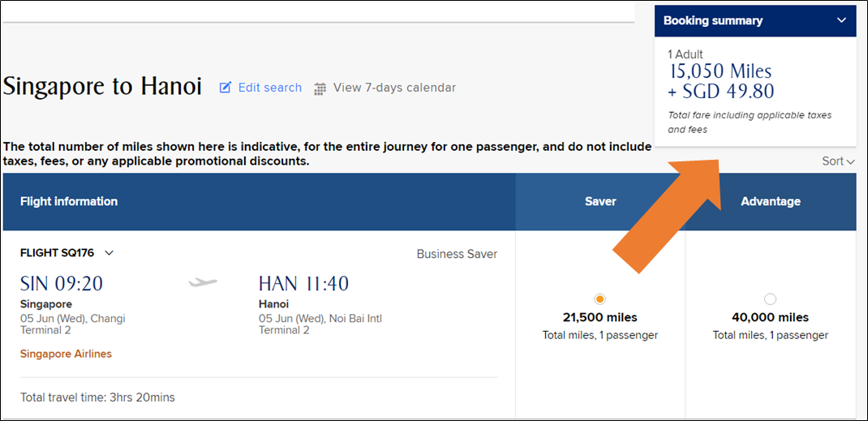This screenshot has width=868, height=421.
Task: Click the Booking summary header bar
Action: click(x=755, y=21)
